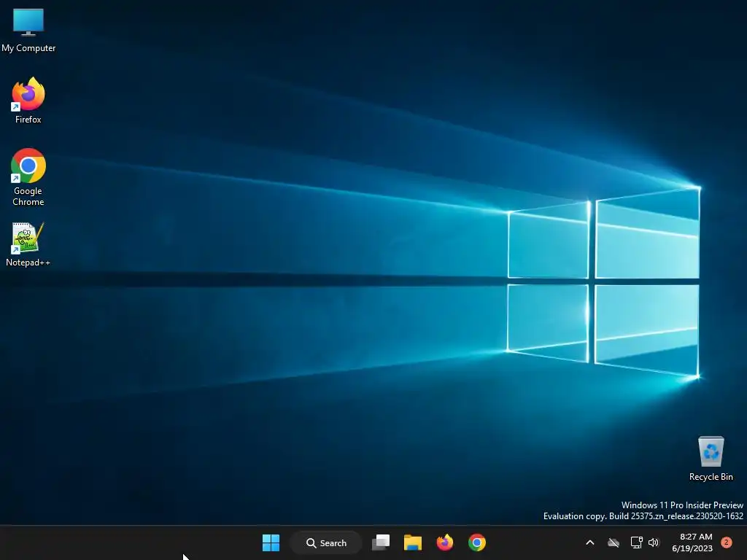Viewport: 747px width, 560px height.
Task: Click the taskbar Search box
Action: point(326,542)
